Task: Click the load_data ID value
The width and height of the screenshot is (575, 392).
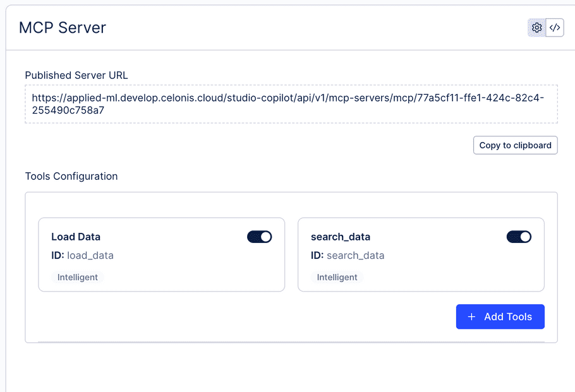Action: [x=90, y=256]
